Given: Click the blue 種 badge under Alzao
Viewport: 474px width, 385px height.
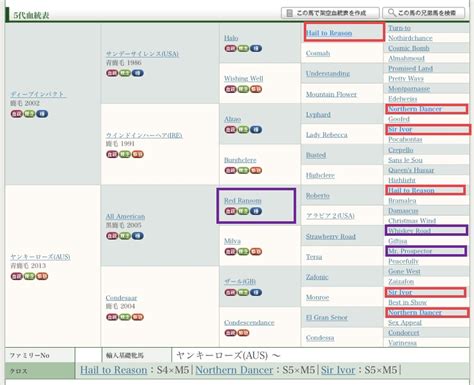Looking at the screenshot, I should [256, 130].
